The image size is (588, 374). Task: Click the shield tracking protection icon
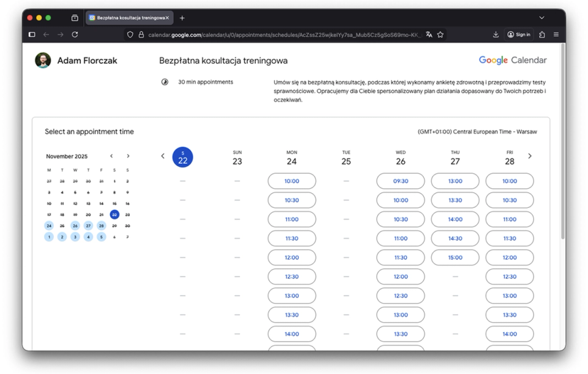(130, 34)
